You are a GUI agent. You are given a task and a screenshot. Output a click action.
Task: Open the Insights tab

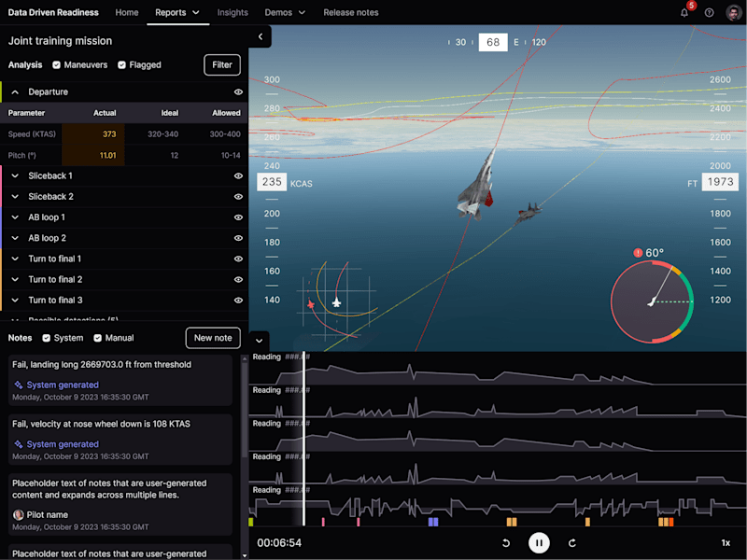(x=233, y=13)
